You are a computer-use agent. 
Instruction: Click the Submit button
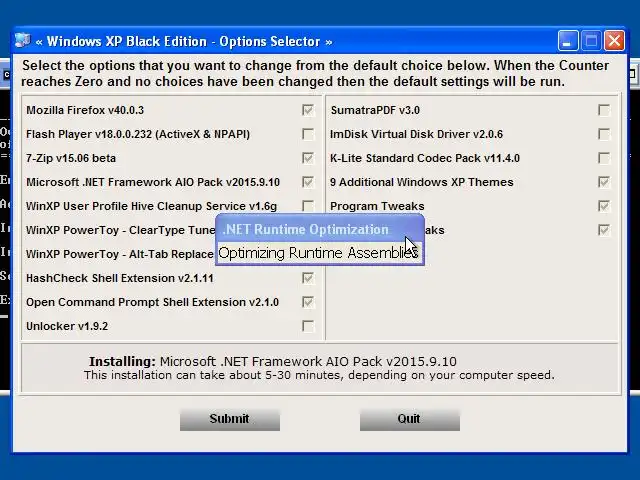pos(230,419)
